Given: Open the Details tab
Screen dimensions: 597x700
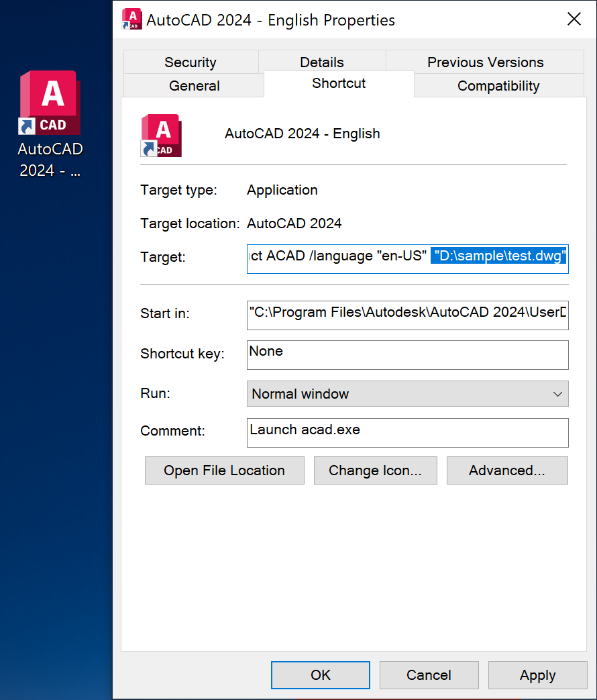Looking at the screenshot, I should [x=322, y=62].
